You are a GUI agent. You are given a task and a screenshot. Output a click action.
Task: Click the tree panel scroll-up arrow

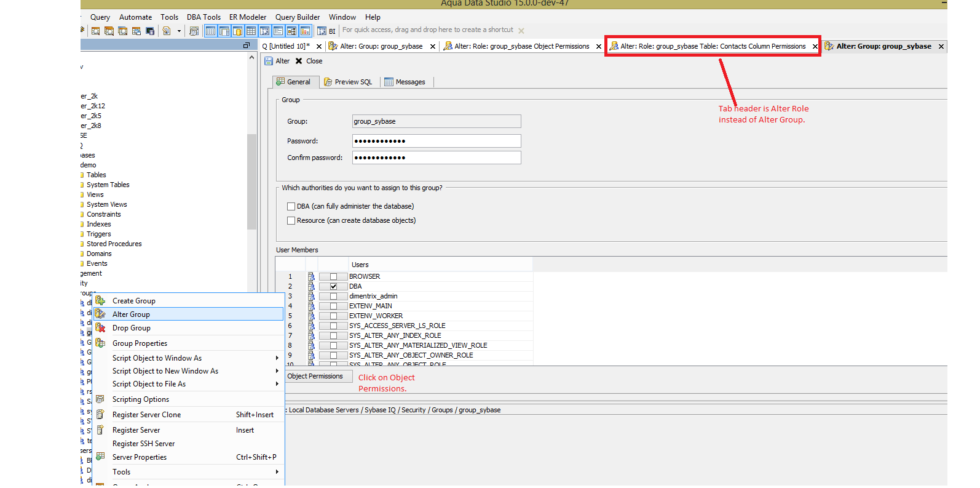(x=251, y=57)
